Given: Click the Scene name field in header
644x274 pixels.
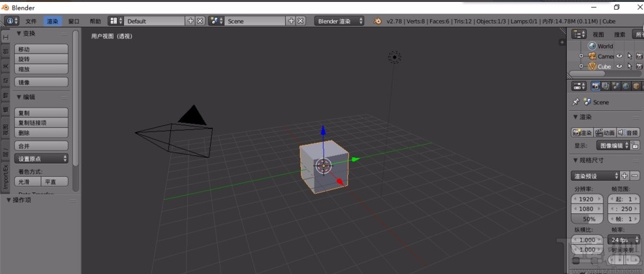Looking at the screenshot, I should click(x=254, y=21).
